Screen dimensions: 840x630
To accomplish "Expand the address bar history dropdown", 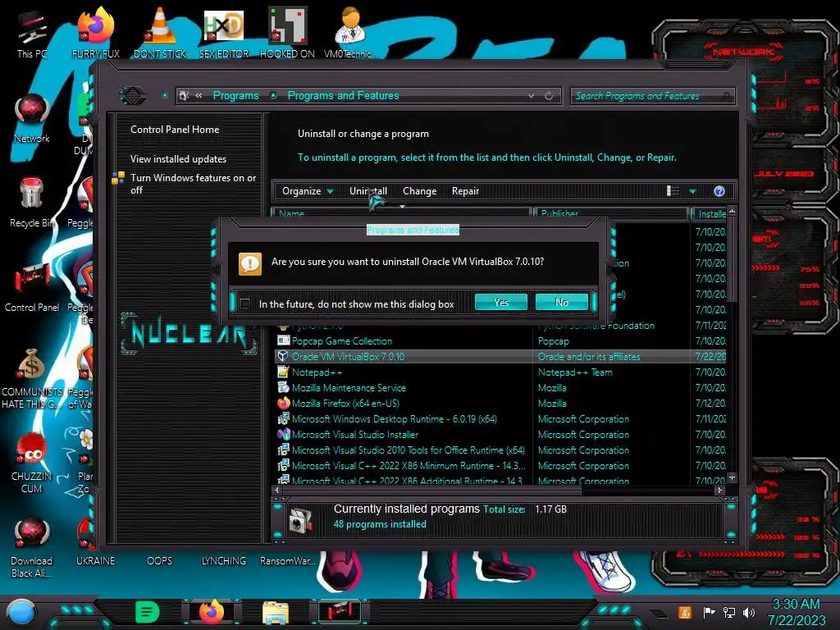I will [531, 96].
